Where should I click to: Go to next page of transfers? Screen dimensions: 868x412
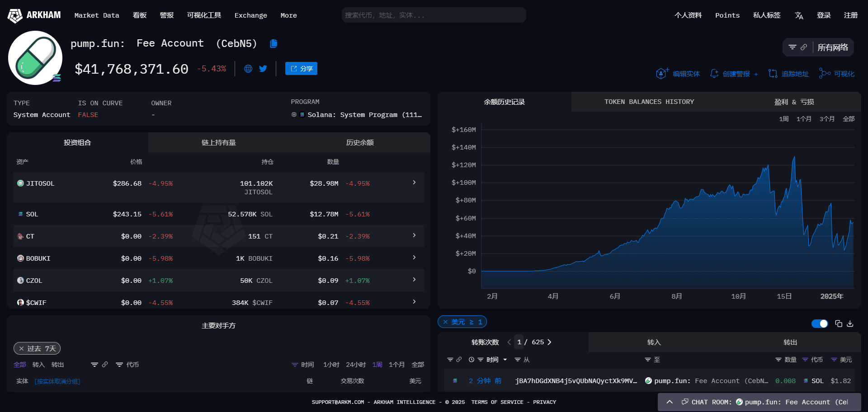[x=549, y=342]
